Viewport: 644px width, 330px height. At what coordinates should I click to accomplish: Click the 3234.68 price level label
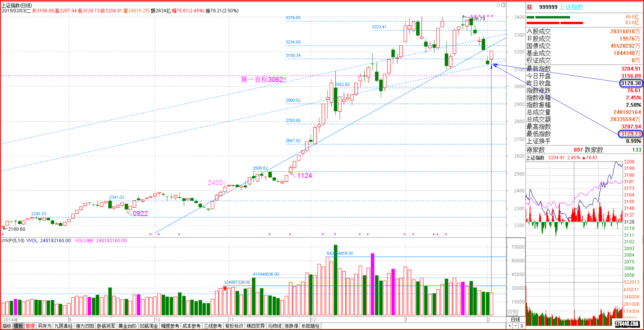click(293, 42)
